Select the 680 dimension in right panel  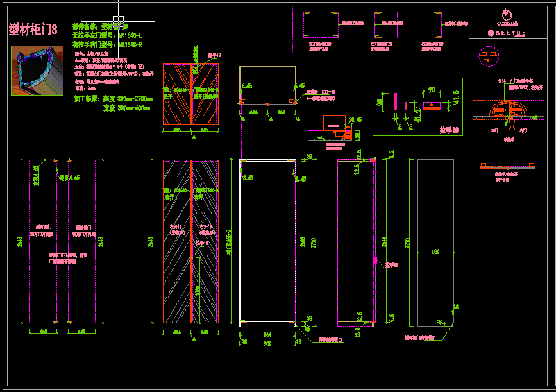[x=436, y=252]
